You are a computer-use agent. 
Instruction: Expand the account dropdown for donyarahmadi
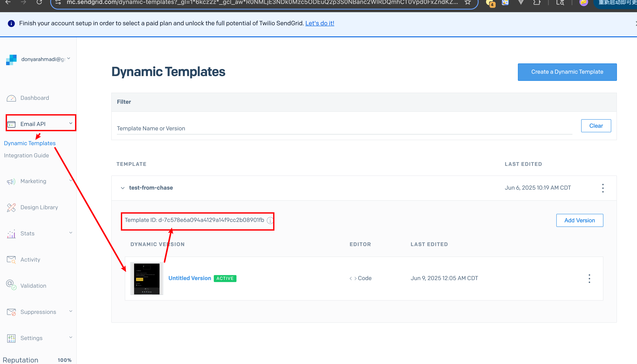pyautogui.click(x=68, y=59)
